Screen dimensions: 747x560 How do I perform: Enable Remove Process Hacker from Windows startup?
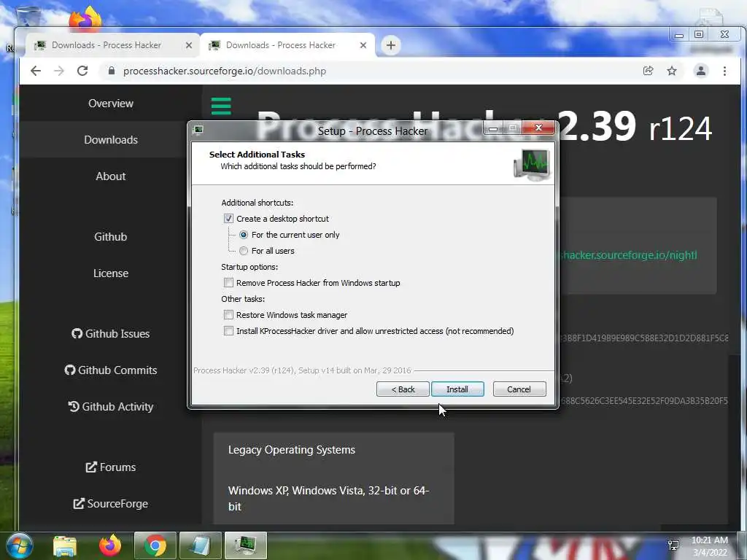coord(228,283)
